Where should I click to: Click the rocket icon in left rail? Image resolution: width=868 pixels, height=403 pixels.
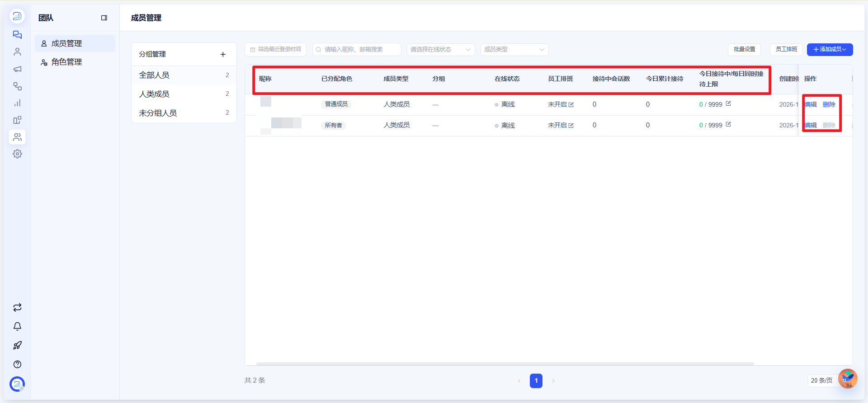[x=17, y=346]
